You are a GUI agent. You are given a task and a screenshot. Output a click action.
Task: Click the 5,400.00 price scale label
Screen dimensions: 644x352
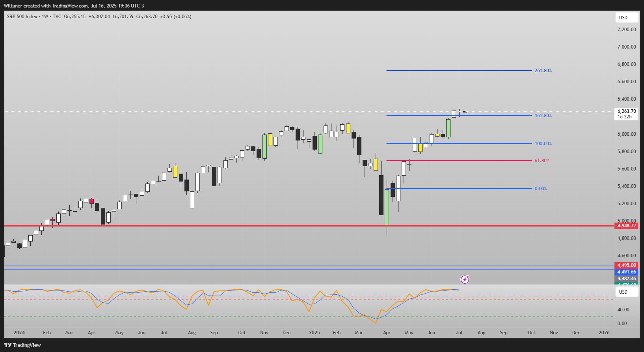[627, 186]
